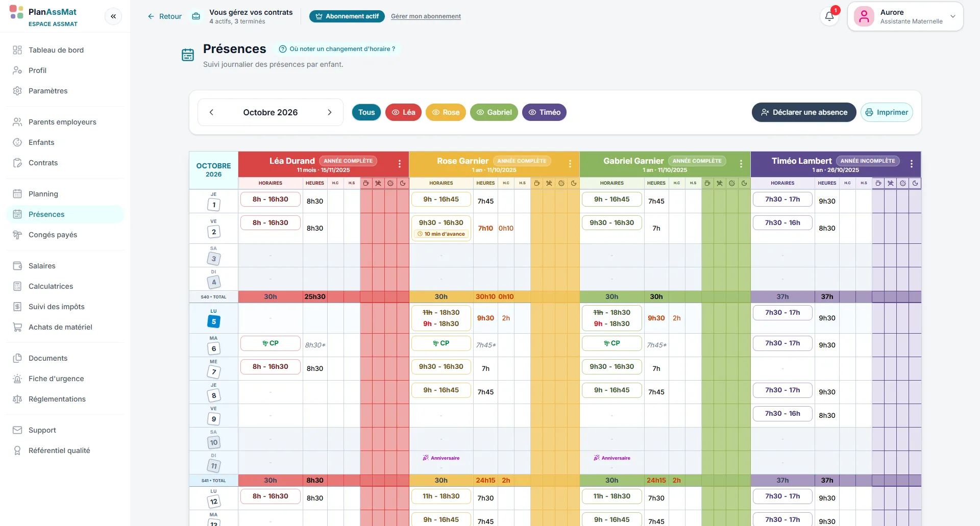Open 'Où noter un changement d'horaire ?' help
980x526 pixels.
point(337,49)
